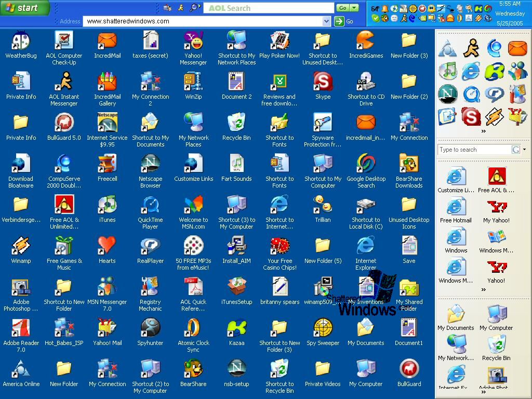Open Unused Desktop Icons folder
Viewport: 532px width, 399px height.
[409, 212]
